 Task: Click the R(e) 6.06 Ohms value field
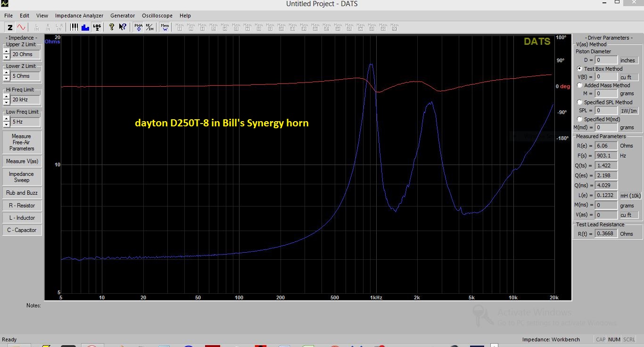click(606, 146)
